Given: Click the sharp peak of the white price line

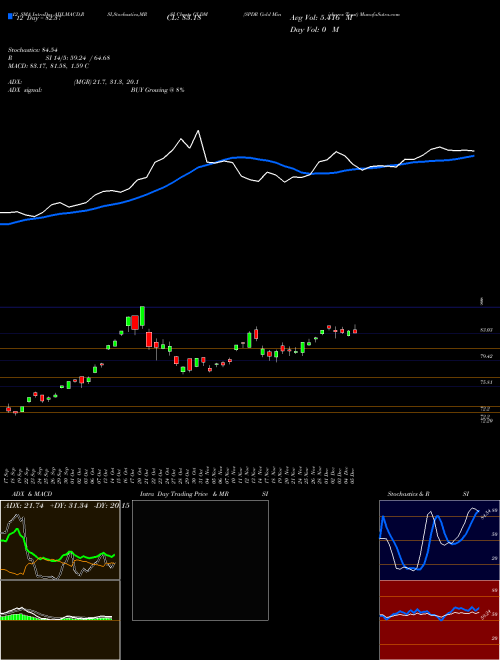Looking at the screenshot, I should [x=198, y=131].
